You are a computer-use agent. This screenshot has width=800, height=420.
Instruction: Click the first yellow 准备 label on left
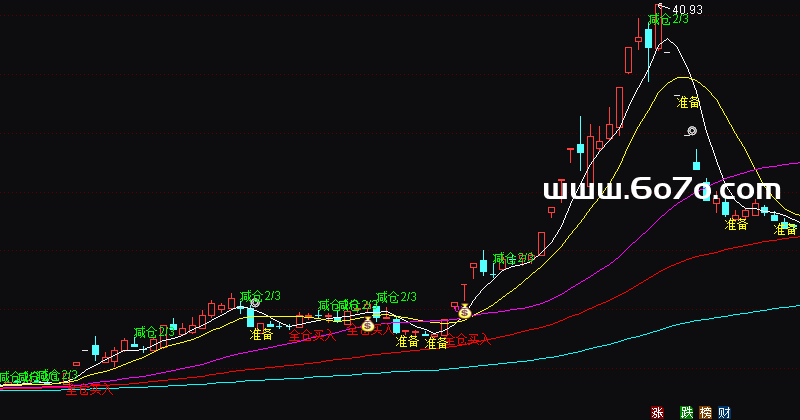tap(261, 334)
